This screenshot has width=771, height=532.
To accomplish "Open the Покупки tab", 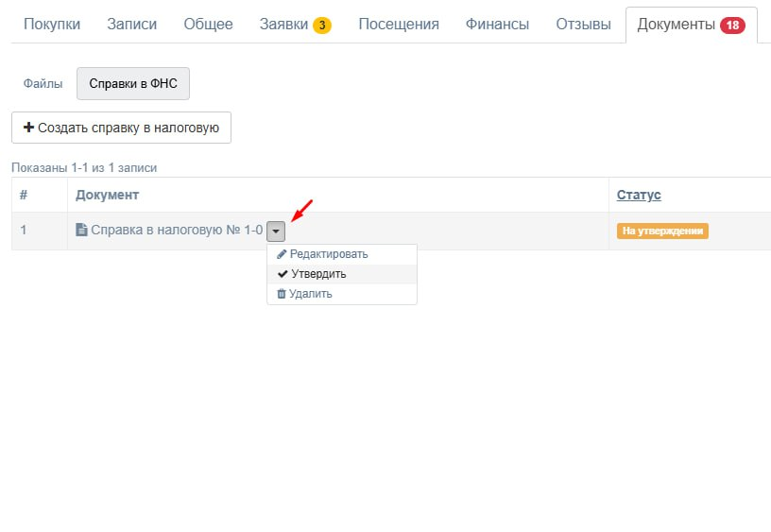I will point(52,25).
